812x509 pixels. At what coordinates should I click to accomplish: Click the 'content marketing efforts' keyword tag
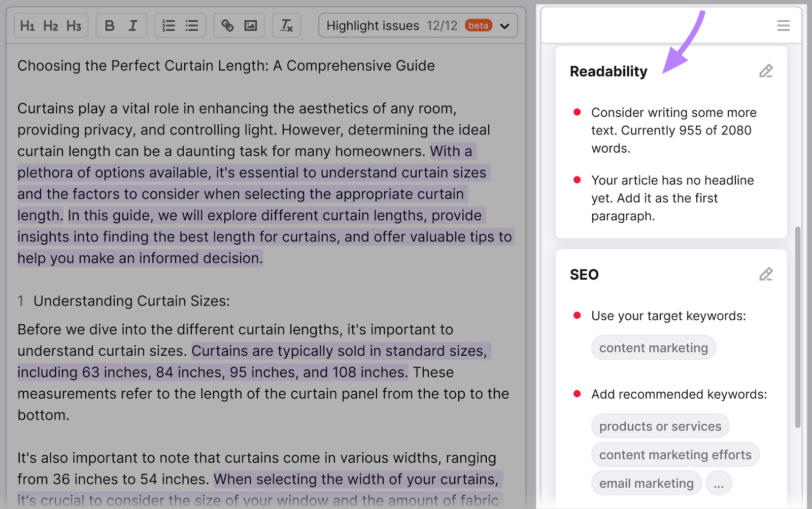pos(675,455)
